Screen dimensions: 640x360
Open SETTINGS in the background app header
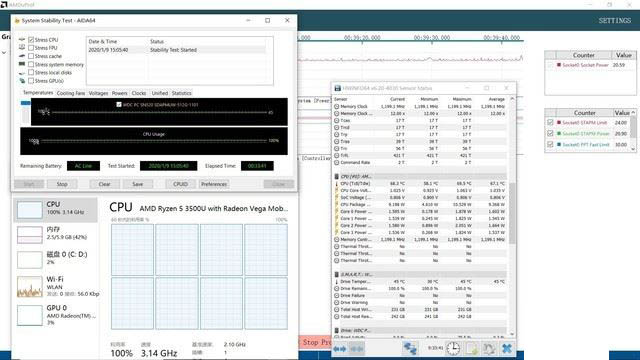click(615, 20)
